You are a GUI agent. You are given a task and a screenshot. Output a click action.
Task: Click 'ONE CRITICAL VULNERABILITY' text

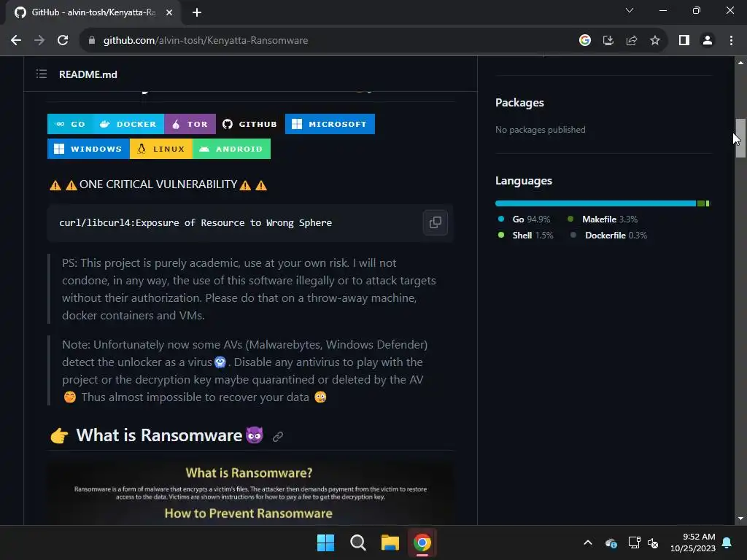158,184
